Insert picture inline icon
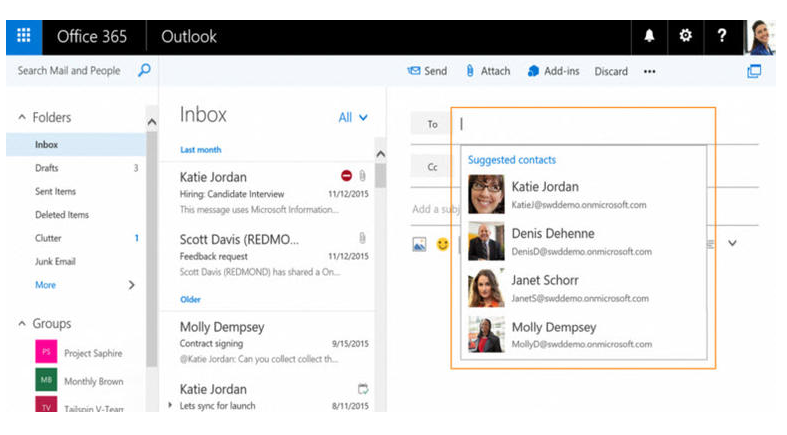Image resolution: width=787 pixels, height=435 pixels. (x=419, y=244)
